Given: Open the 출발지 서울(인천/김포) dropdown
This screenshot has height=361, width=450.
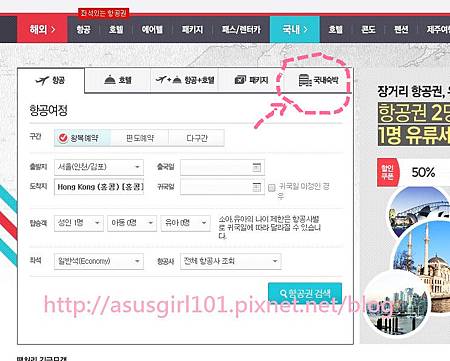Looking at the screenshot, I should coord(99,167).
